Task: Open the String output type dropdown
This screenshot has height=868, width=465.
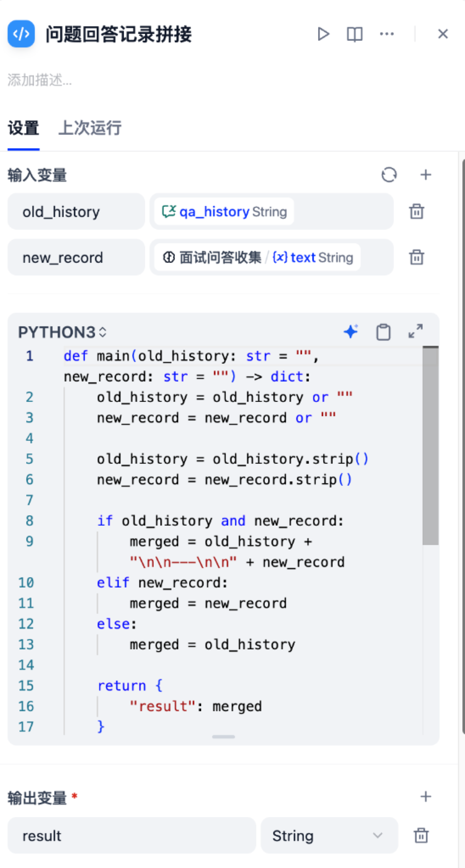Action: [329, 835]
